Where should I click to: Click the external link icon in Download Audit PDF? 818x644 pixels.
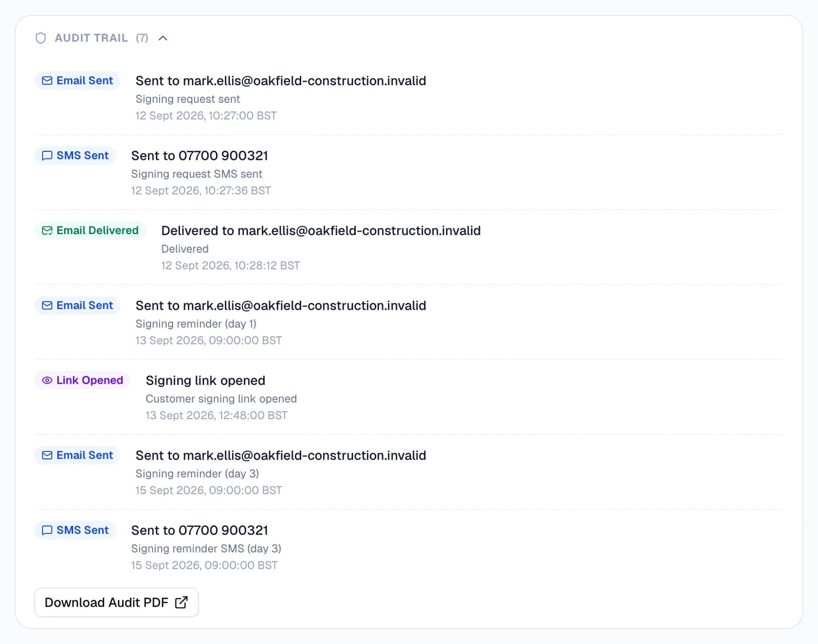coord(181,603)
